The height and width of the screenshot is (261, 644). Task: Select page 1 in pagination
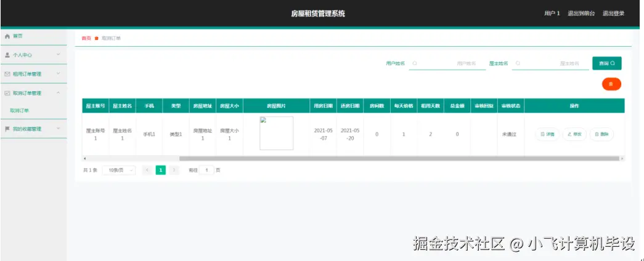pyautogui.click(x=161, y=170)
